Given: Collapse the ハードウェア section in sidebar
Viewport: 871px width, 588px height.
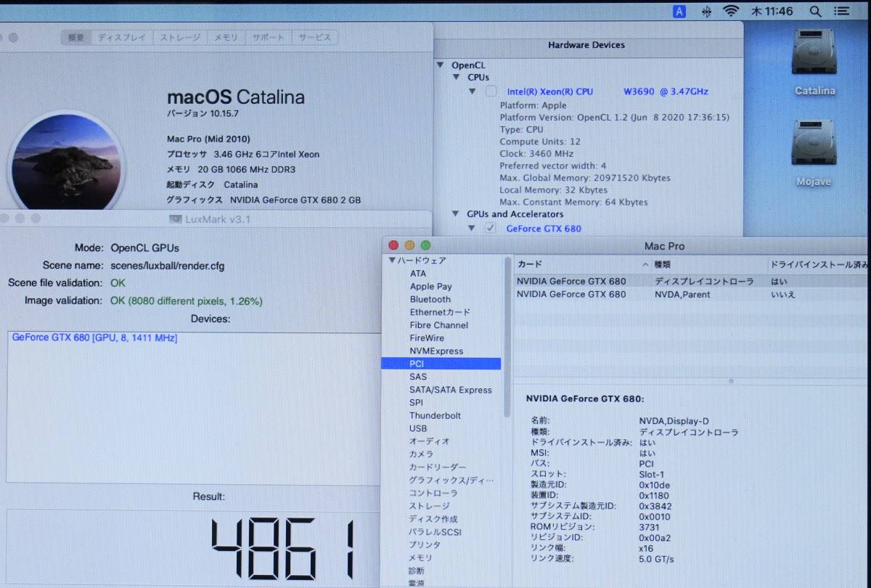Looking at the screenshot, I should pos(392,261).
